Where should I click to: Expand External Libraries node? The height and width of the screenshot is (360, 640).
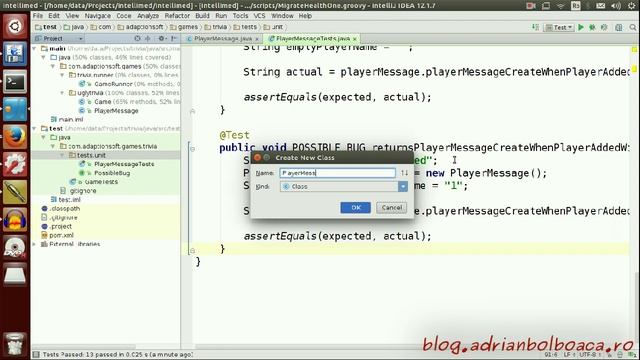tap(34, 244)
